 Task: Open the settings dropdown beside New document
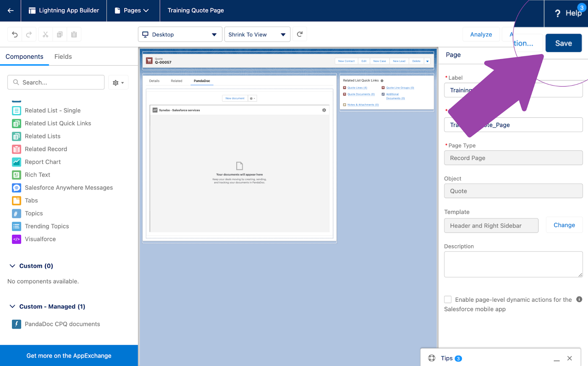pyautogui.click(x=252, y=98)
